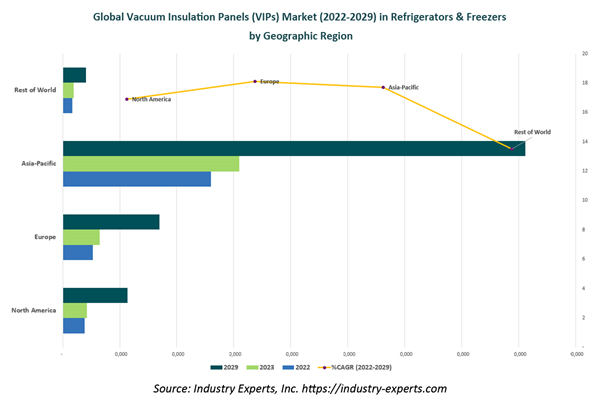Click the North America CAGR line marker
The height and width of the screenshot is (400, 600).
pyautogui.click(x=127, y=99)
